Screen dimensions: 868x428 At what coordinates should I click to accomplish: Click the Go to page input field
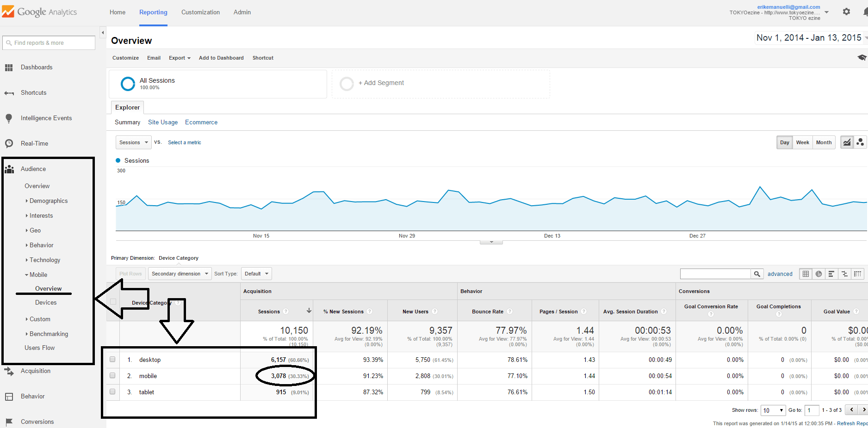coord(812,410)
